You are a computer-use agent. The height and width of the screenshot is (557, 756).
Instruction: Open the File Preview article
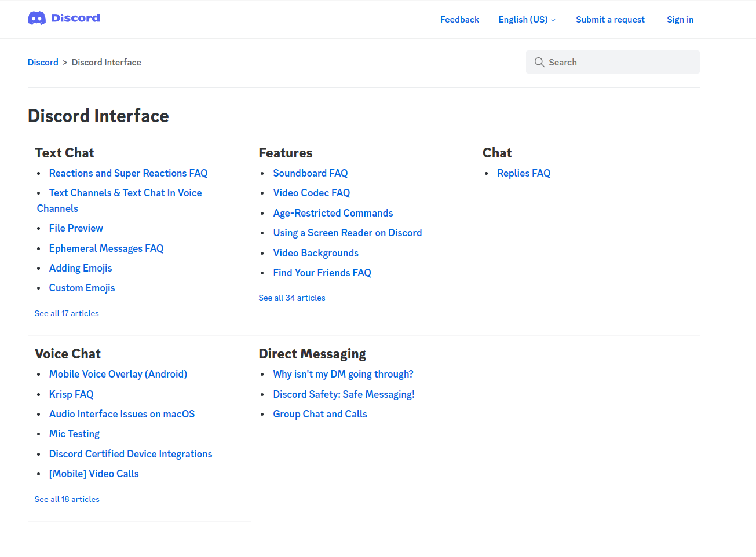point(76,228)
